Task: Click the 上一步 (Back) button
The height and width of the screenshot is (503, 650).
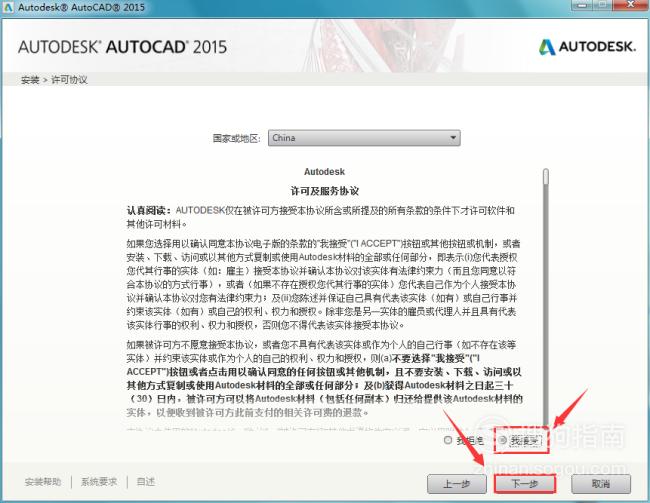Action: pos(457,484)
